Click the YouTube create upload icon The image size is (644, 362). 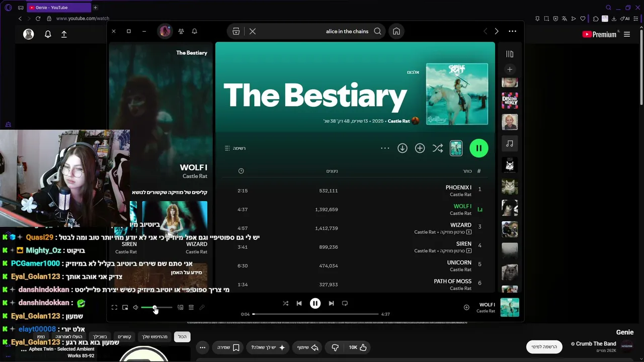coord(64,34)
